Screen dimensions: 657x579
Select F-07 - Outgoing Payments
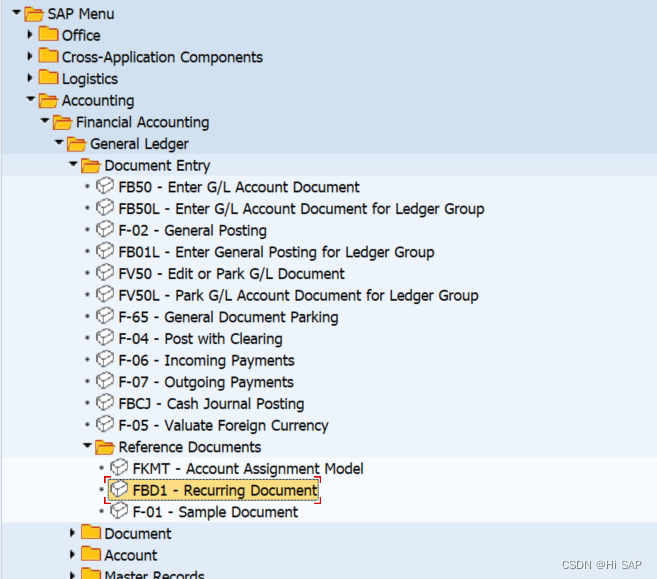click(206, 382)
